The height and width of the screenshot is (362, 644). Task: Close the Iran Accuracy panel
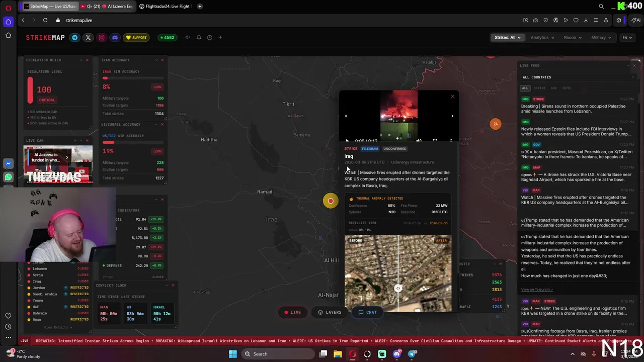click(162, 60)
